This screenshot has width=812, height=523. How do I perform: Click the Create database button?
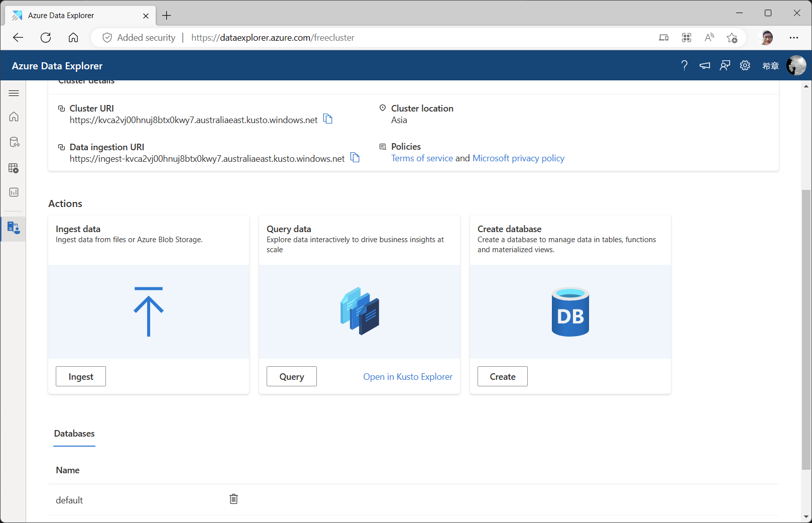coord(503,376)
